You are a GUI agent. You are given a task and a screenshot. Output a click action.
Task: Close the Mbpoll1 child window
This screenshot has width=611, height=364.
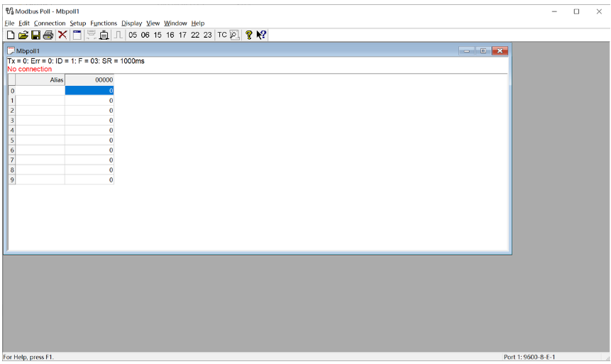coord(500,51)
